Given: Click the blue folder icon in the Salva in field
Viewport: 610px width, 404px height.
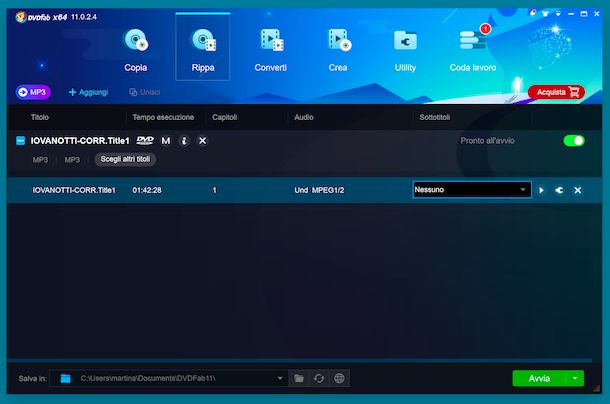Looking at the screenshot, I should click(x=65, y=378).
